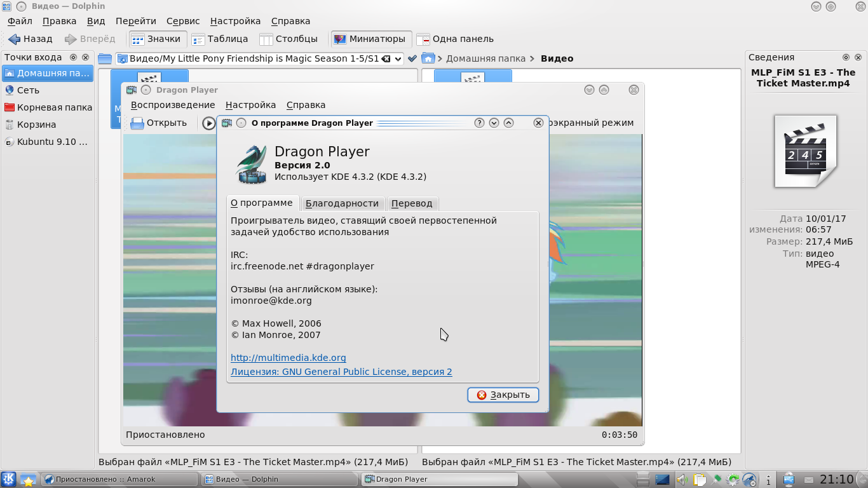Close the Сведения panel
The image size is (868, 488).
[858, 57]
